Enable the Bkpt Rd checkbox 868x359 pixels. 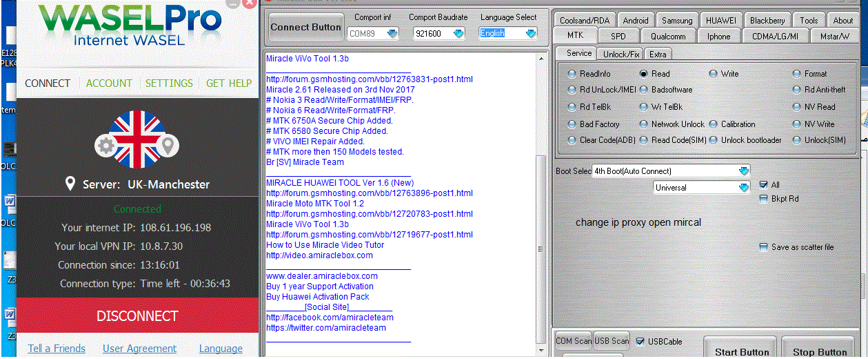point(763,199)
